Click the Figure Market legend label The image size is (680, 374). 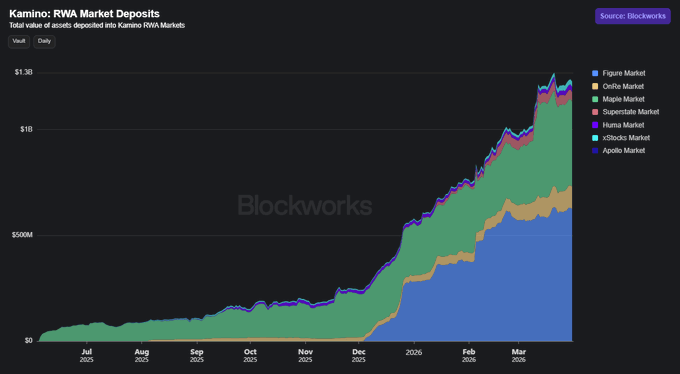click(624, 73)
